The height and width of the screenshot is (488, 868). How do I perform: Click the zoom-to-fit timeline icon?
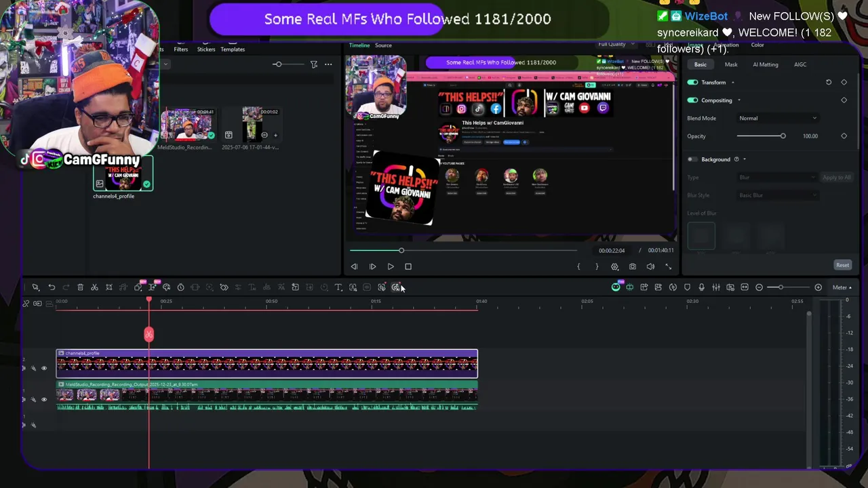pyautogui.click(x=745, y=287)
